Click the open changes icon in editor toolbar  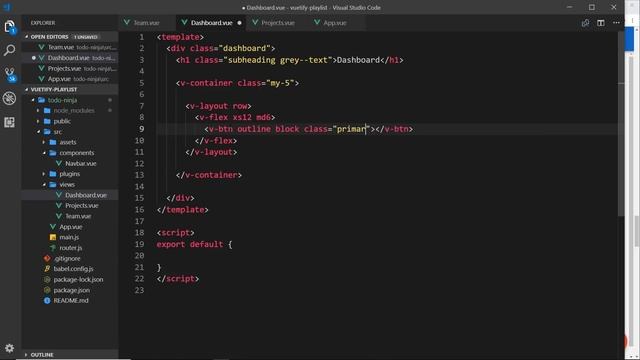click(585, 23)
